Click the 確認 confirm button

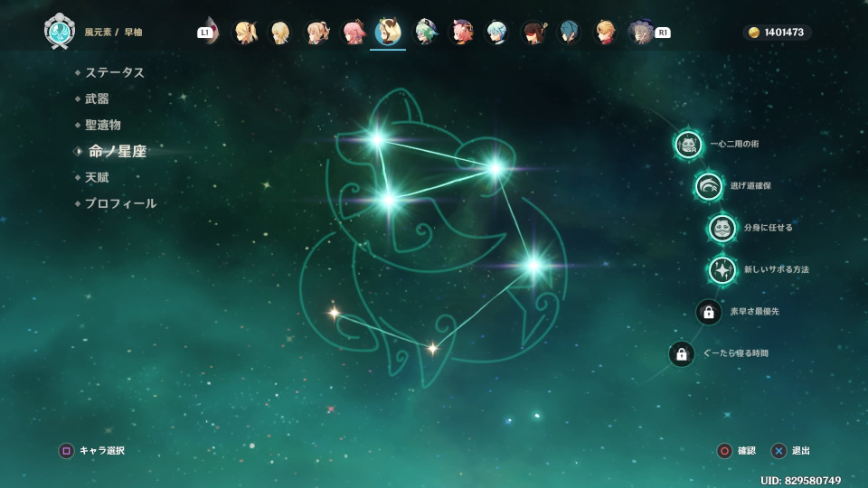pos(736,451)
